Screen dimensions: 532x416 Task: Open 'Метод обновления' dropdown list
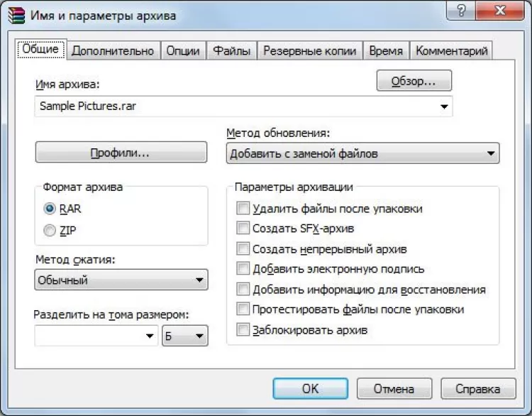491,153
